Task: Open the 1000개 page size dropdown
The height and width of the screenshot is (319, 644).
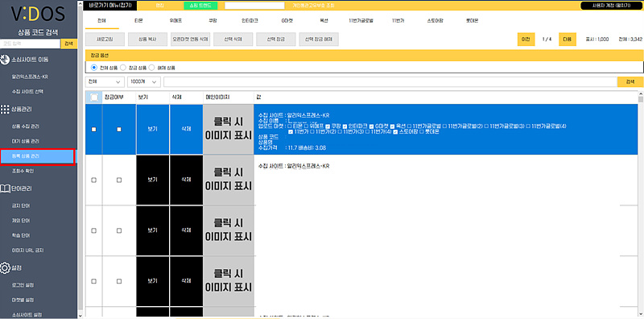Action: tap(144, 82)
